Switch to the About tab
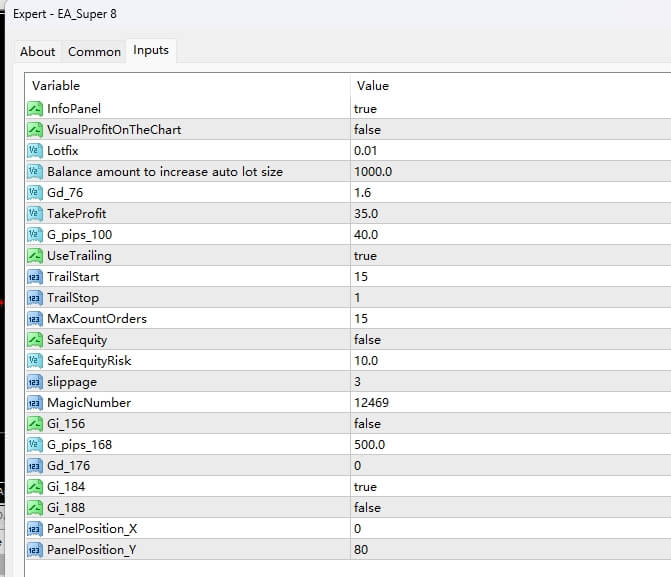 click(38, 51)
